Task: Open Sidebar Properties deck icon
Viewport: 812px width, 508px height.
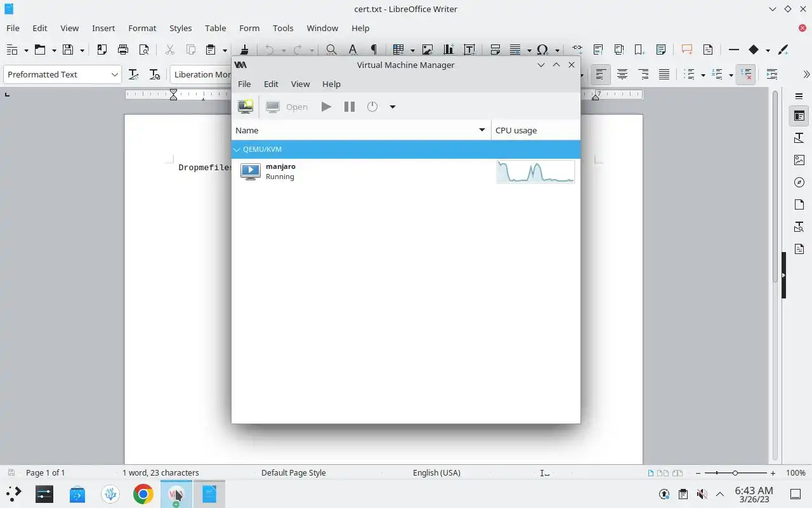Action: coord(799,116)
